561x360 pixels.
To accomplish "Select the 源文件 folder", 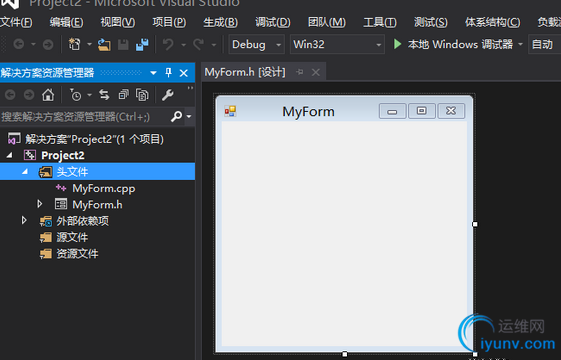I will click(x=72, y=237).
